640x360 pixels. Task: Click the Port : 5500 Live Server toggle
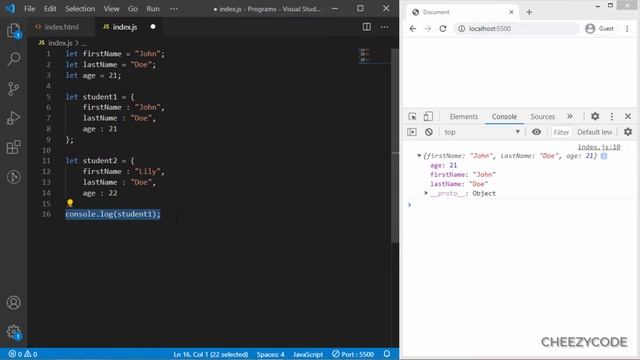(353, 354)
